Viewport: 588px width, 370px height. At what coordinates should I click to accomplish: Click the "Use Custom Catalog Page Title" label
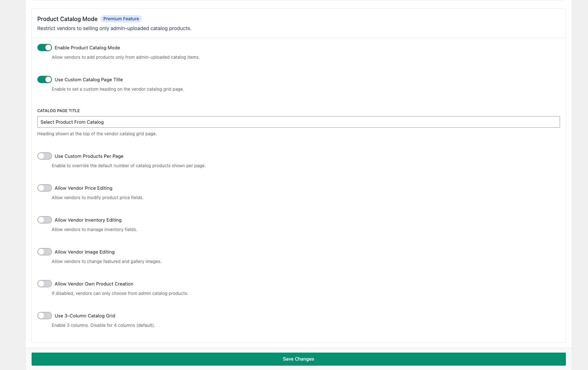(89, 79)
